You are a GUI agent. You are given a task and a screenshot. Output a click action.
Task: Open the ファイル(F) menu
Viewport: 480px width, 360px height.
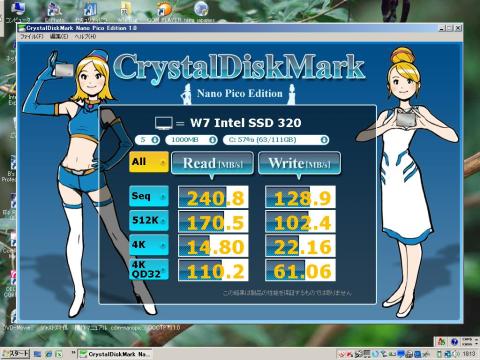point(32,36)
